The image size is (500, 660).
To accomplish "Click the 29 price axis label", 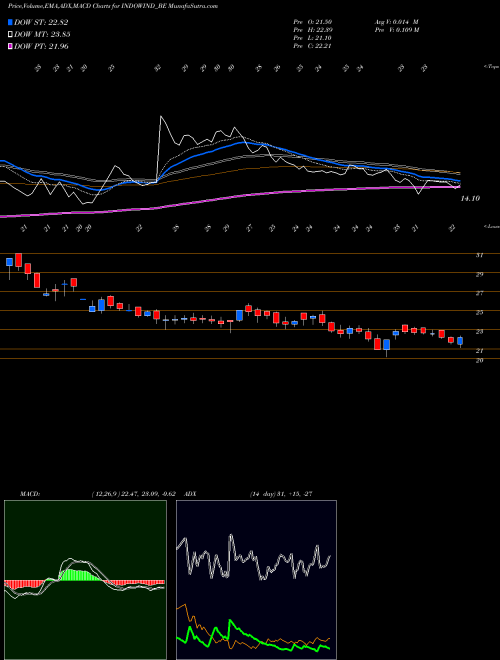I will click(479, 274).
